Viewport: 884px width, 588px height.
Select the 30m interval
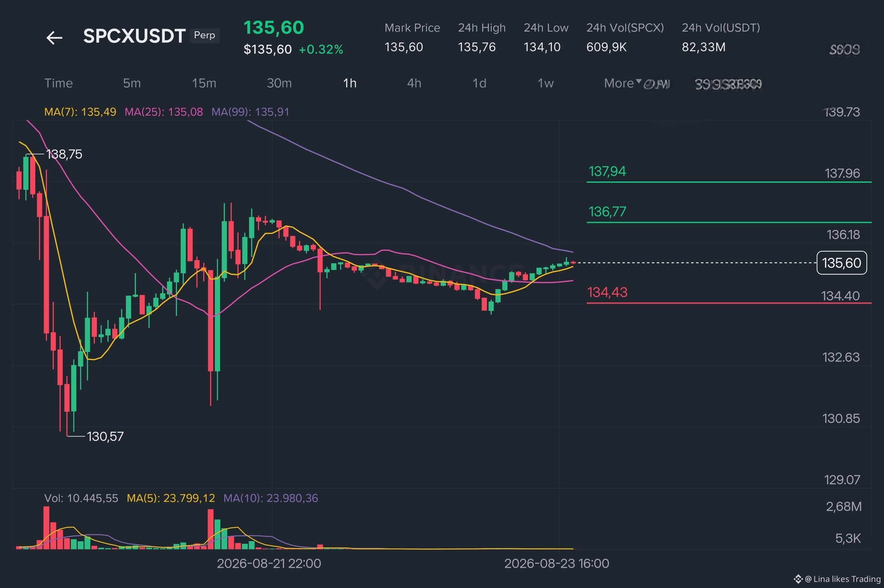pos(279,83)
